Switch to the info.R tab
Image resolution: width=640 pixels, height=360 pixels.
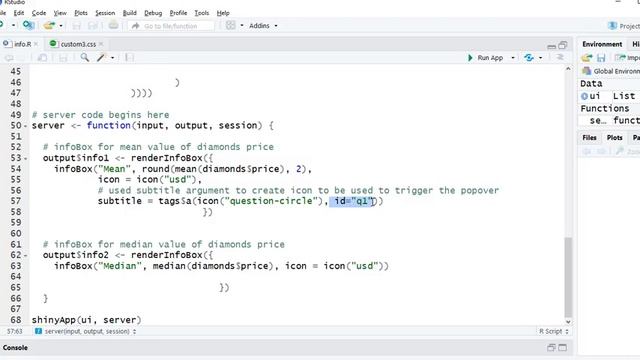tap(22, 44)
